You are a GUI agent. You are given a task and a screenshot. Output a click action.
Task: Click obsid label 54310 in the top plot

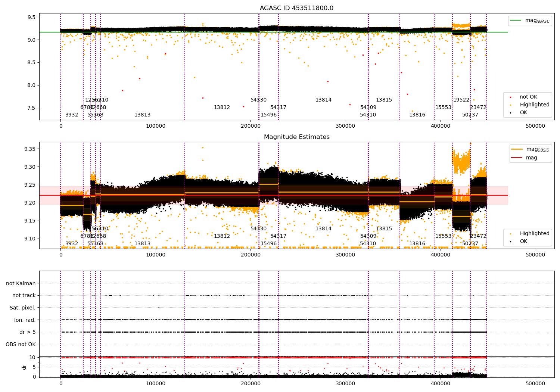[368, 115]
